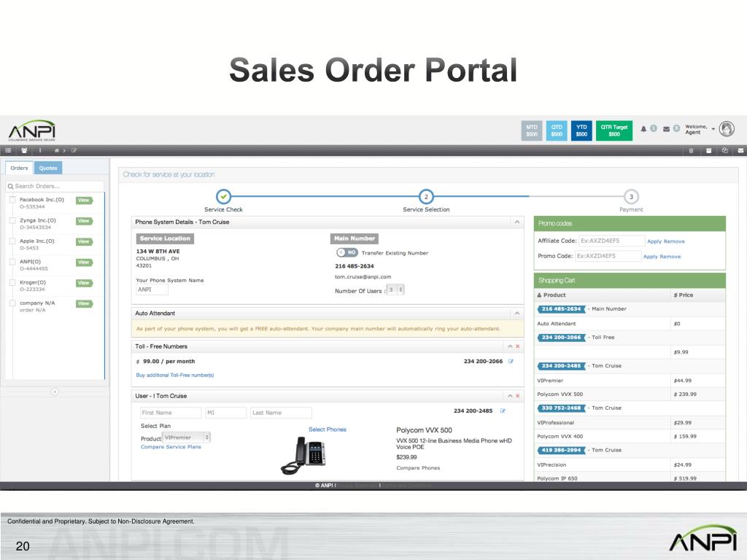Click the Select Phones link
Image resolution: width=747 pixels, height=560 pixels.
point(328,429)
